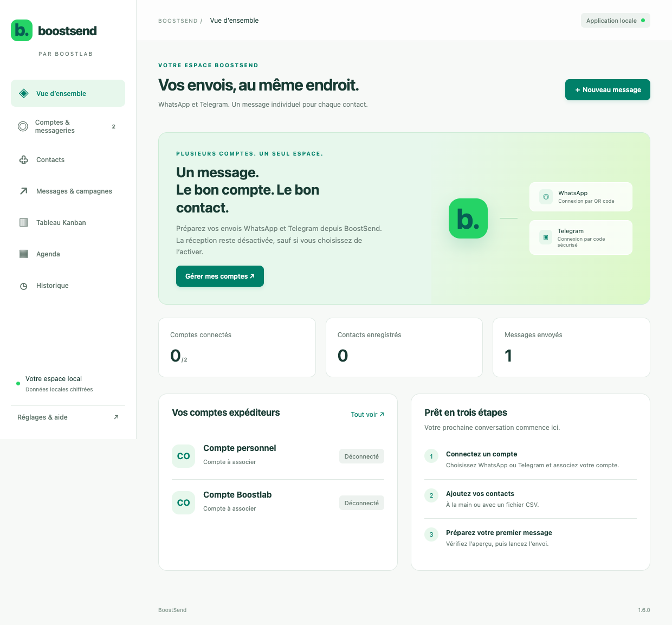Click the large green b. logo in banner

point(468,218)
